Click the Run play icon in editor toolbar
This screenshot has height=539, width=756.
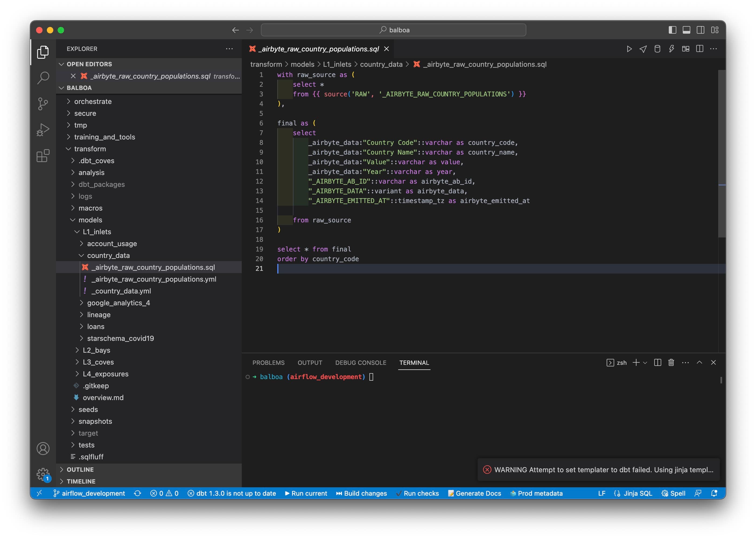click(x=629, y=49)
